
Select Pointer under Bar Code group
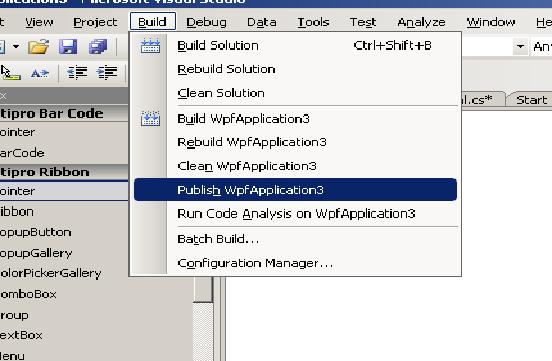click(64, 132)
